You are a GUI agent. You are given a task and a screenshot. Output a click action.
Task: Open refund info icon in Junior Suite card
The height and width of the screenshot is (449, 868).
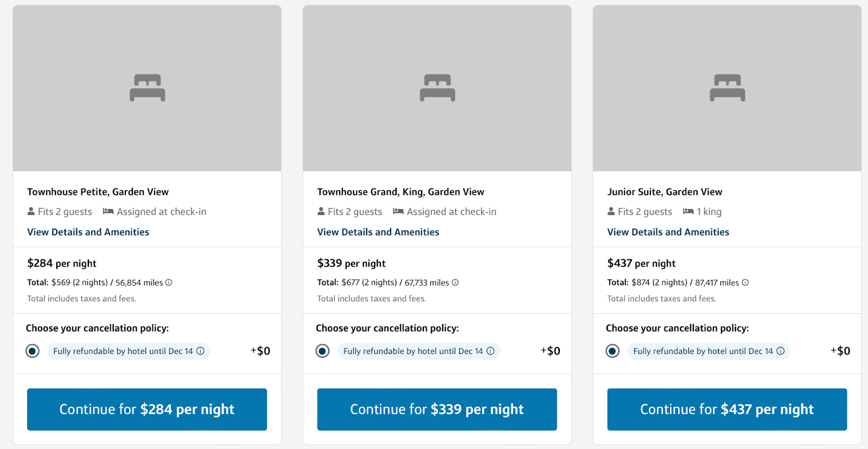(780, 351)
